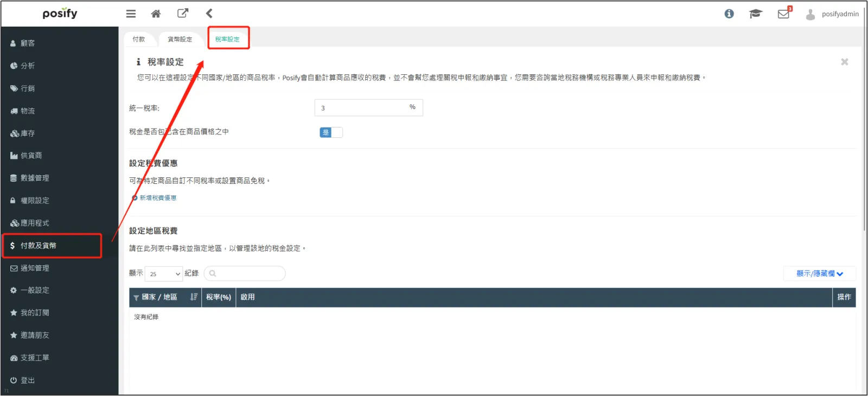This screenshot has height=396, width=868.
Task: Click the 統一稅率 percentage input field
Action: pos(361,108)
